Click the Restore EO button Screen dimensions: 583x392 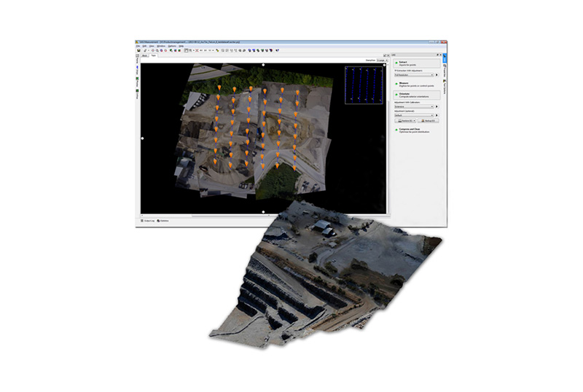click(x=404, y=121)
